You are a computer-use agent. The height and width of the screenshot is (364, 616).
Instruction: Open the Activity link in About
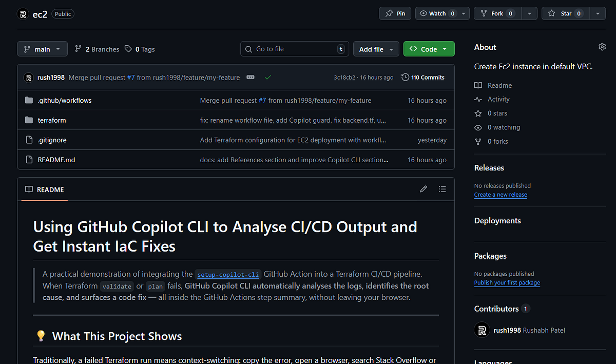click(x=498, y=99)
